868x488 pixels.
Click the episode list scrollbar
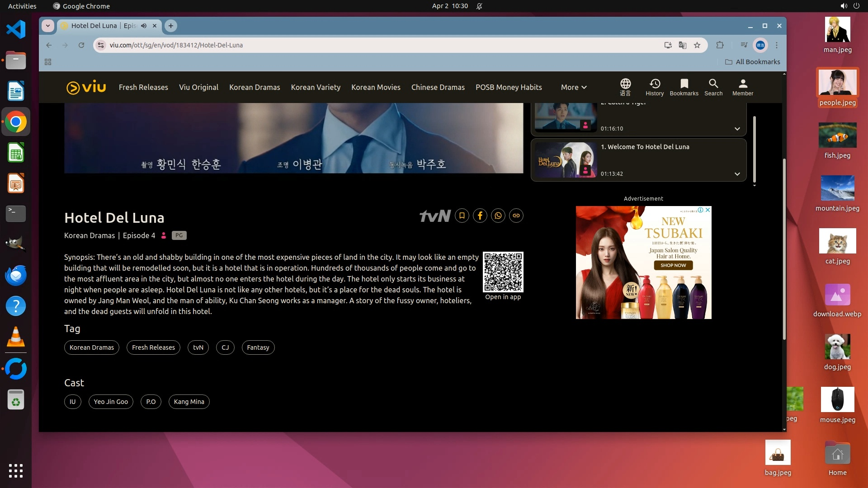[754, 149]
